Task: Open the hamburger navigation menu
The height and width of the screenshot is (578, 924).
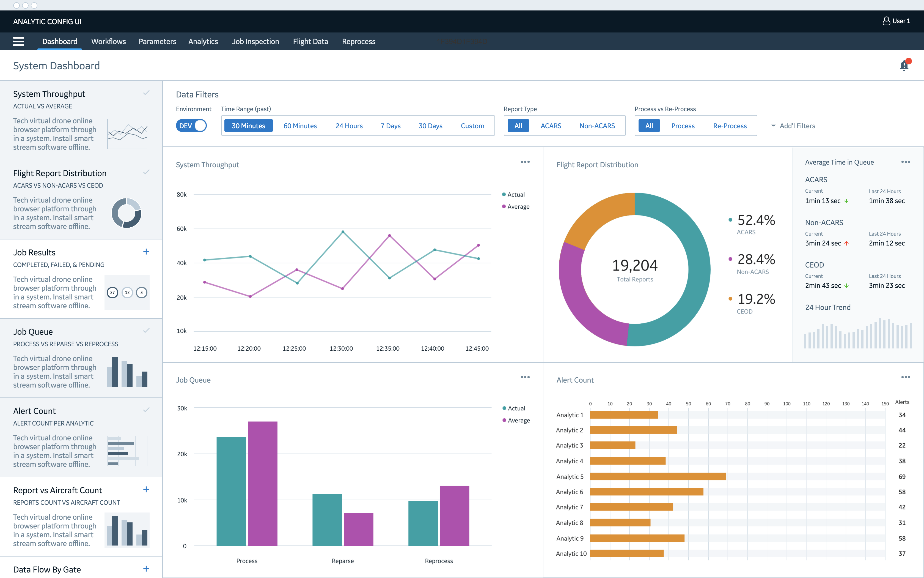Action: (x=18, y=41)
